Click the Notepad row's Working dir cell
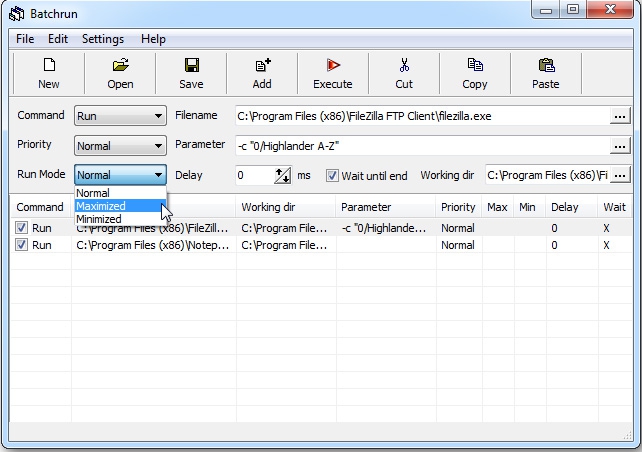 (x=284, y=245)
